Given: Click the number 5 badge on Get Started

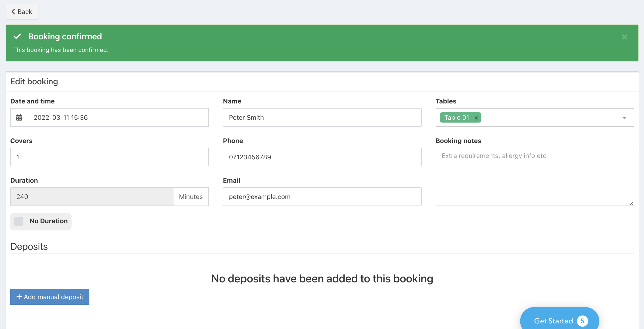Looking at the screenshot, I should click(x=582, y=321).
